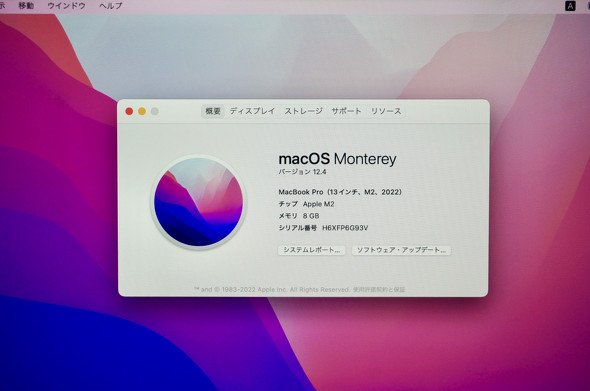Switch to the 概要 tab
The image size is (590, 391).
point(213,111)
